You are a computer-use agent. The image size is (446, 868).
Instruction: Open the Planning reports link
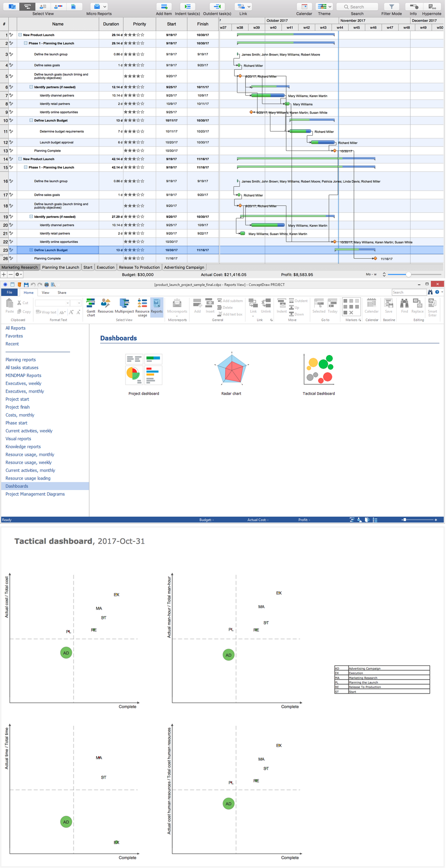(21, 360)
